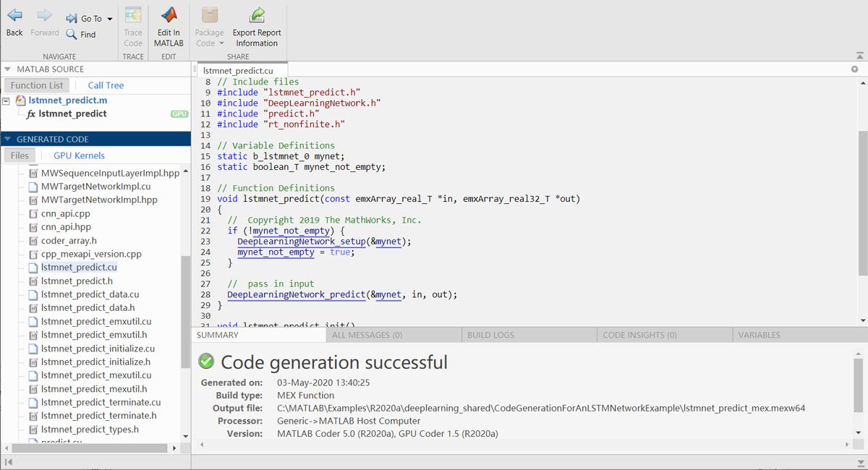868x470 pixels.
Task: Switch to the Call Tree tab
Action: click(106, 85)
